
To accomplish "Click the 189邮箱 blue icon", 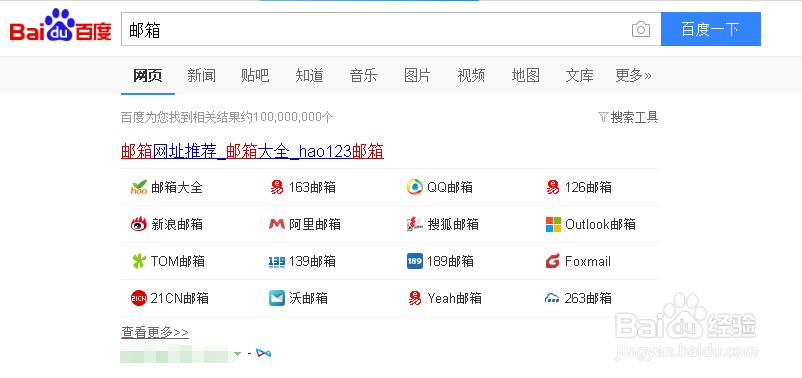I will pyautogui.click(x=415, y=261).
